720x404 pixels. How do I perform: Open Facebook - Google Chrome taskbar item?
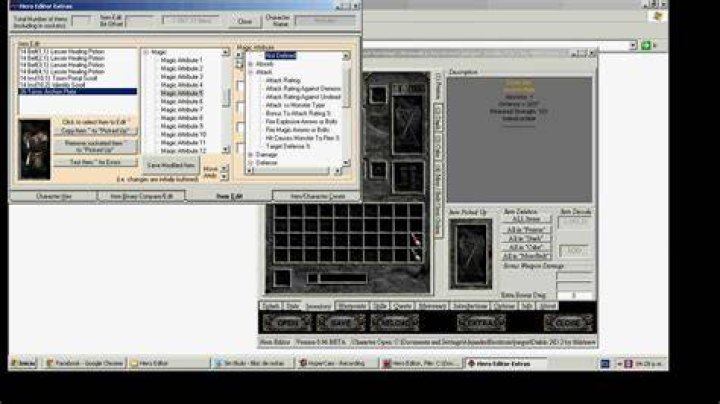tap(85, 364)
